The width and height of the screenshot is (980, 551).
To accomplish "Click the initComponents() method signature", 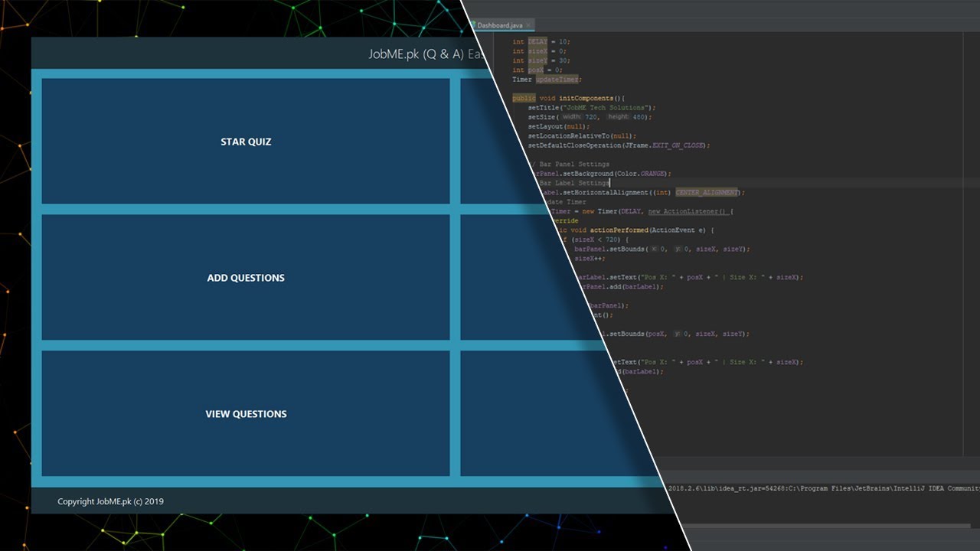I will (x=569, y=99).
